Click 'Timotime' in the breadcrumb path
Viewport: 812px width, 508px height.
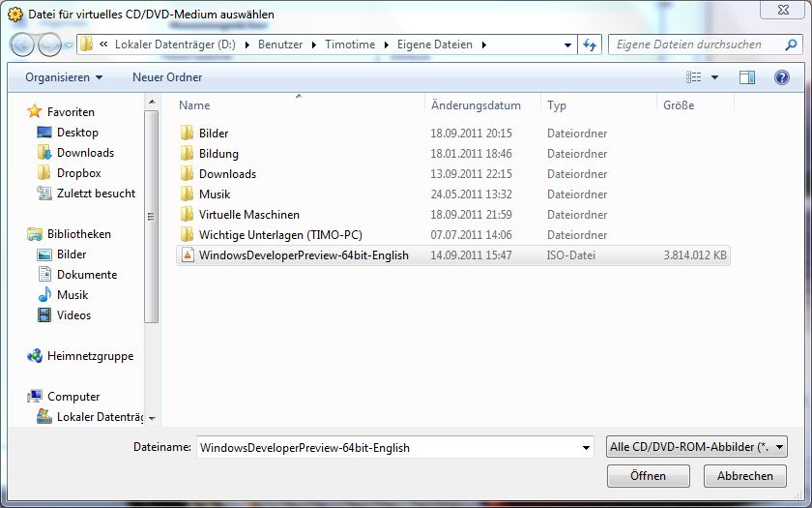click(x=350, y=45)
